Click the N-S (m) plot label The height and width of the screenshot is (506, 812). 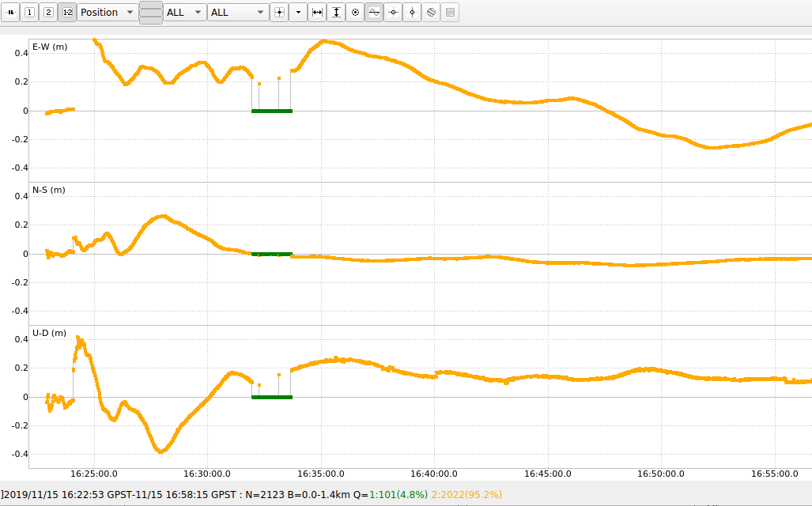(49, 190)
